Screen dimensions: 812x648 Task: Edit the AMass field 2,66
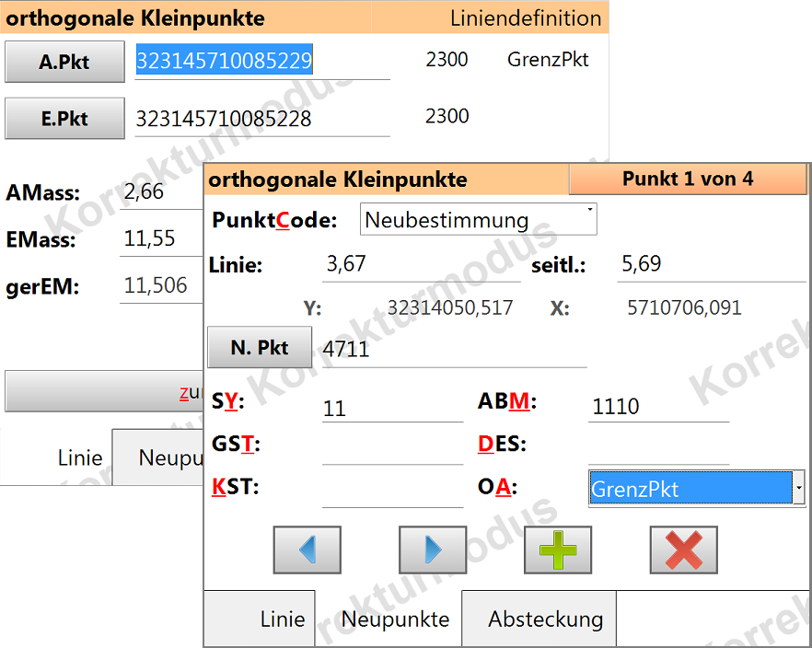(162, 192)
